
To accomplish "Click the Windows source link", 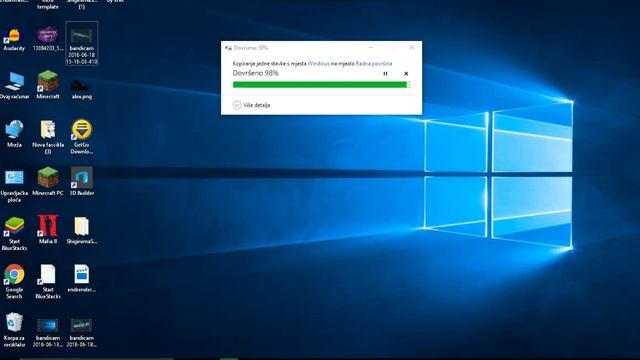I will coord(318,64).
